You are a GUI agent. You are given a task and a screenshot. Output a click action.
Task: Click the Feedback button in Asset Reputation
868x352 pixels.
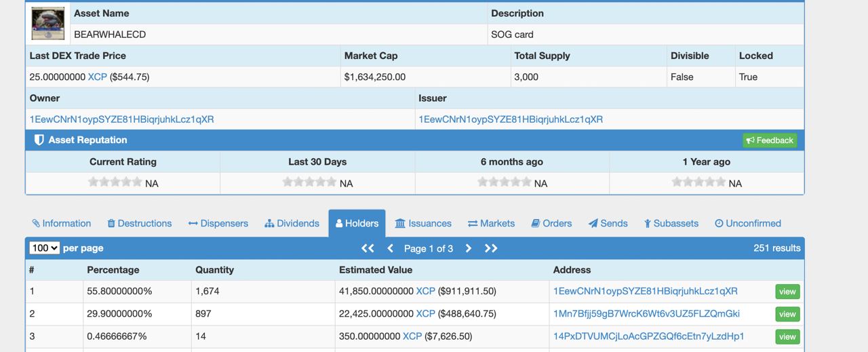[x=770, y=140]
